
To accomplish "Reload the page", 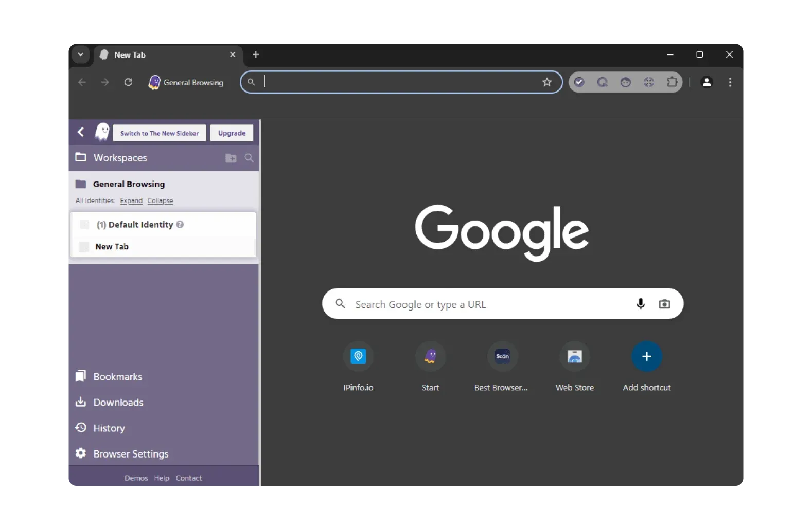I will (x=128, y=82).
